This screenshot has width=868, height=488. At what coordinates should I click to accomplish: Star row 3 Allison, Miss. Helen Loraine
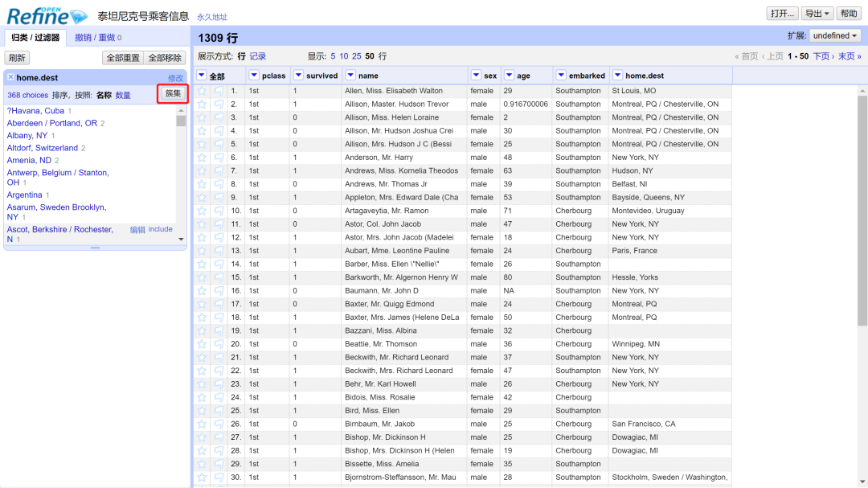(x=202, y=117)
